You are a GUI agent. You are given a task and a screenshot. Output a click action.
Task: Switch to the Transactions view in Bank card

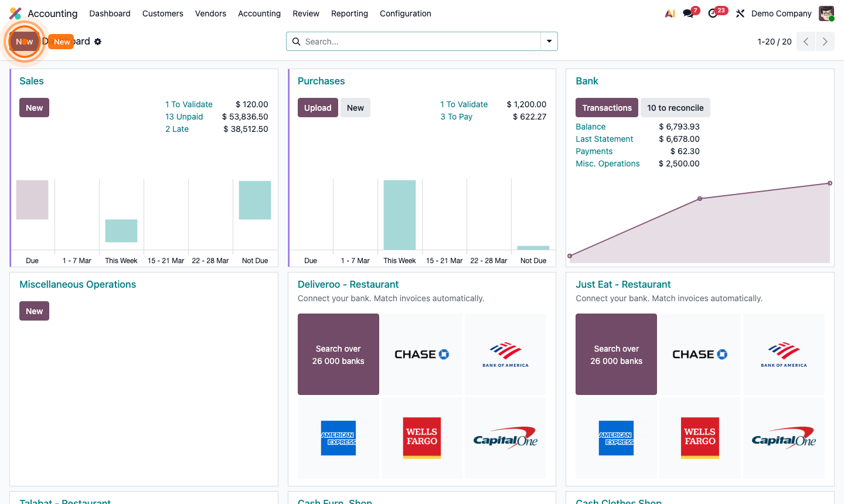(x=607, y=107)
